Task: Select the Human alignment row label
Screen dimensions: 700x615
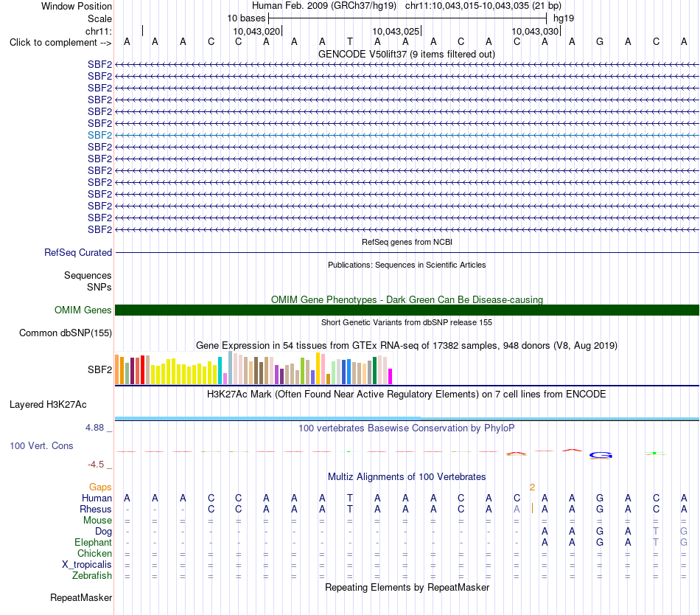Action: (97, 498)
